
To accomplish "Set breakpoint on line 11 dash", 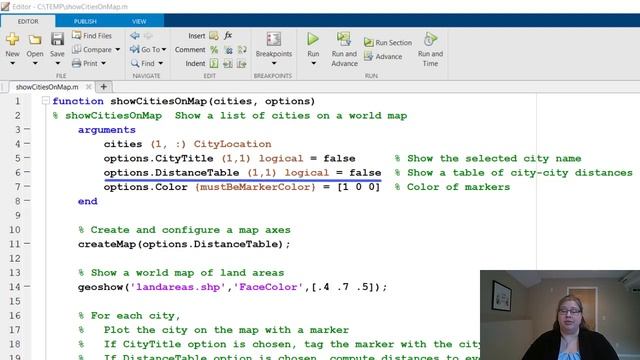I will click(x=27, y=243).
